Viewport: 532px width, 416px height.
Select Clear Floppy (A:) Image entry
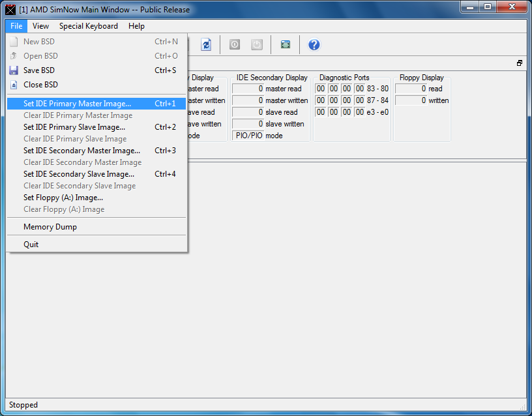coord(96,209)
